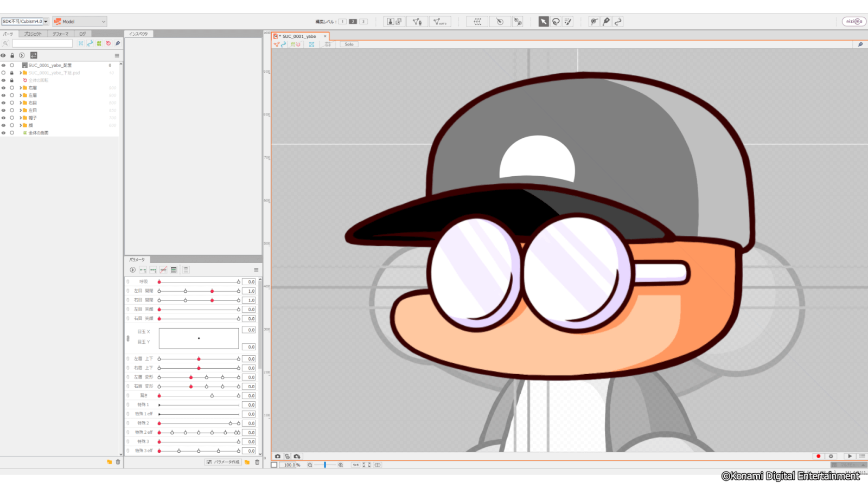The width and height of the screenshot is (868, 488).
Task: Open the parts panel hamburger menu
Action: tap(117, 55)
